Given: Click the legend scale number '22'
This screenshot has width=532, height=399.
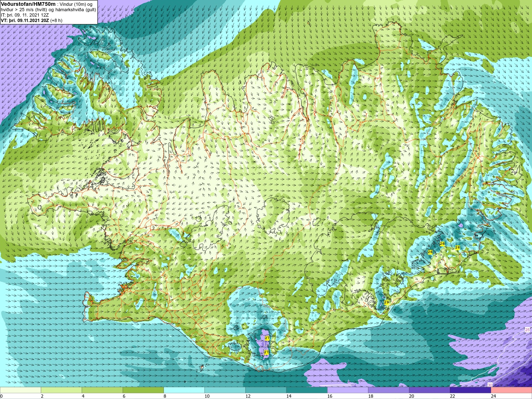Looking at the screenshot, I should (452, 396).
